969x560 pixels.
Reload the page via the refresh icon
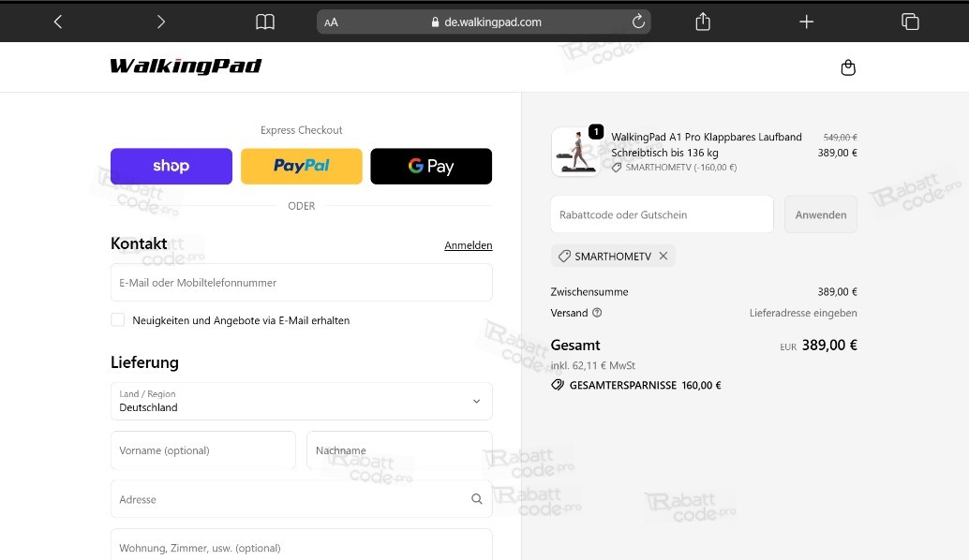point(638,21)
